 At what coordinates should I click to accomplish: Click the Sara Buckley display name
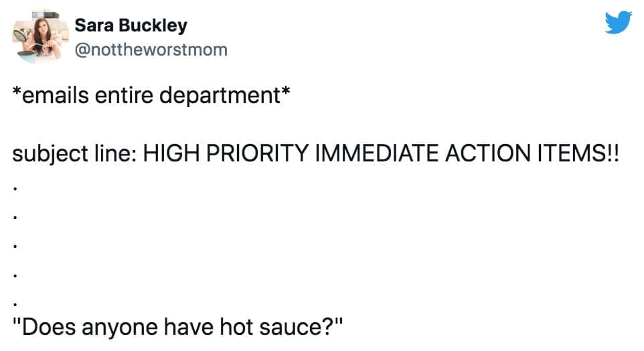[x=131, y=26]
